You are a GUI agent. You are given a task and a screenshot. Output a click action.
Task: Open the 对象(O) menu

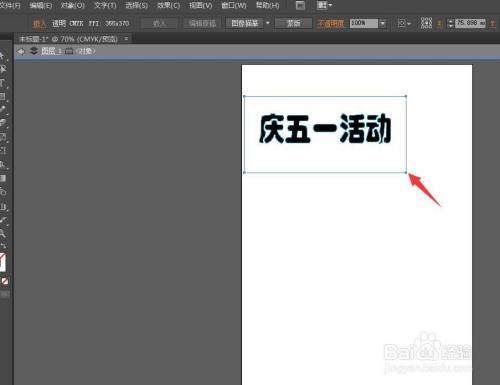coord(72,6)
